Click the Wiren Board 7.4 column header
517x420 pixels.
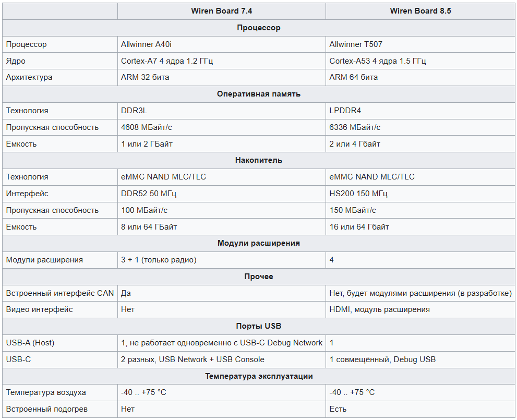(x=221, y=11)
